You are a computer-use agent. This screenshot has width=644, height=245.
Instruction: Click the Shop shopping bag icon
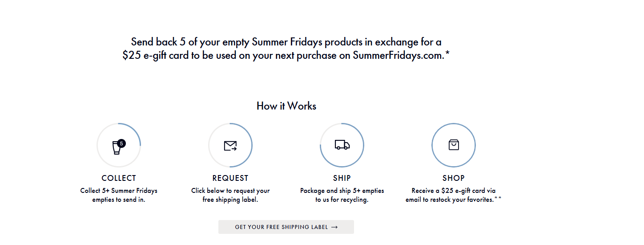(454, 145)
